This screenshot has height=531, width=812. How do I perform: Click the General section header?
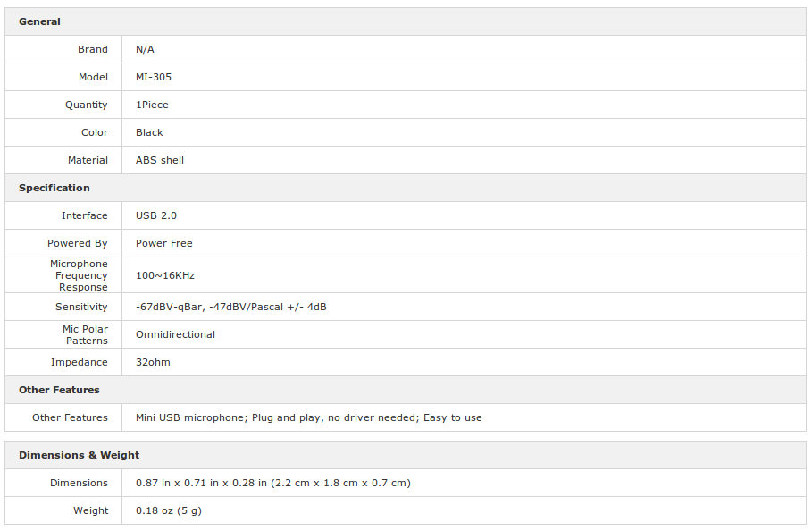click(39, 21)
